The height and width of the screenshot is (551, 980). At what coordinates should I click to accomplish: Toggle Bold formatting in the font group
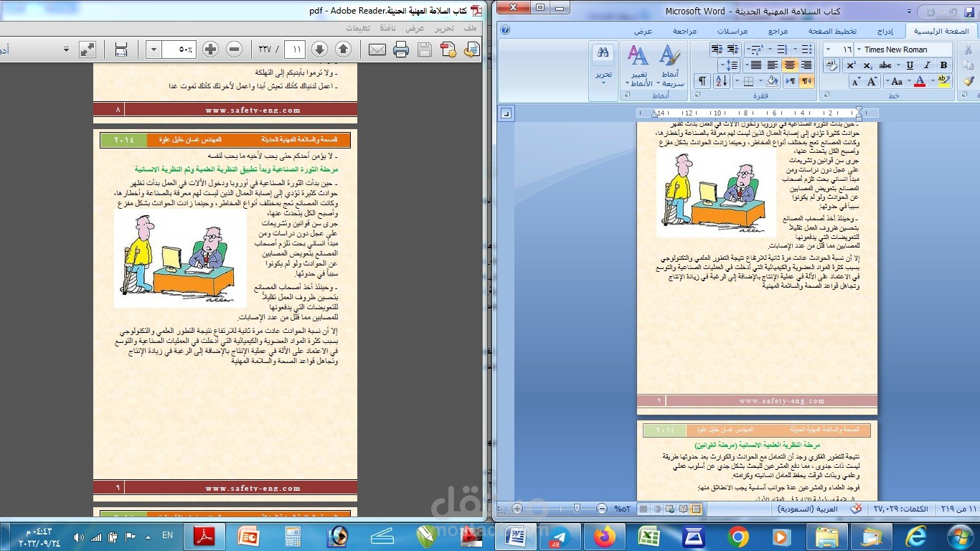(x=943, y=65)
